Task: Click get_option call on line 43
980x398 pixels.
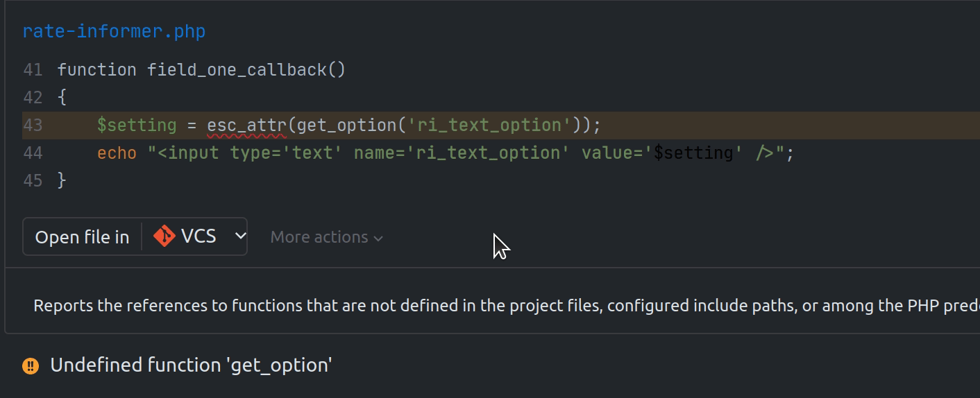Action: [342, 126]
